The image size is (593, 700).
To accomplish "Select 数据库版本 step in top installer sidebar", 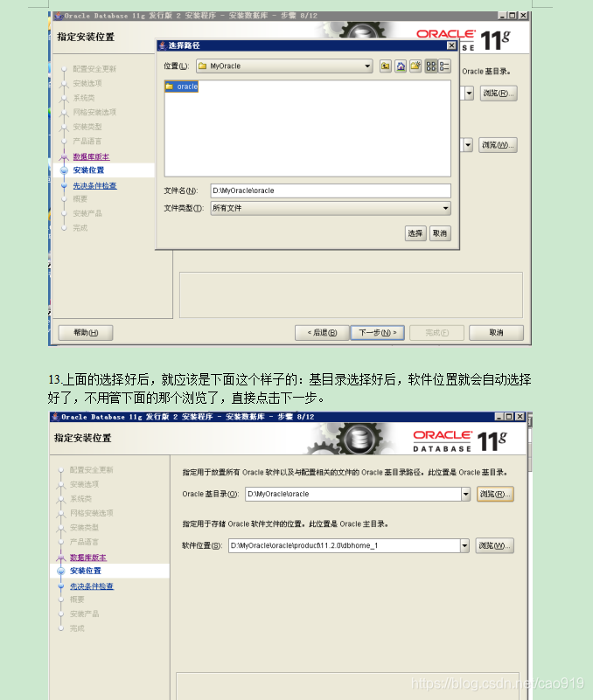I will pos(91,156).
